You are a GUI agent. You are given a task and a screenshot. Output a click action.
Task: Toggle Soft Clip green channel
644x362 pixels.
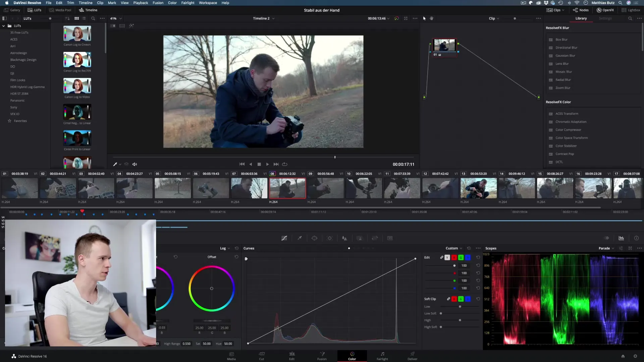461,299
